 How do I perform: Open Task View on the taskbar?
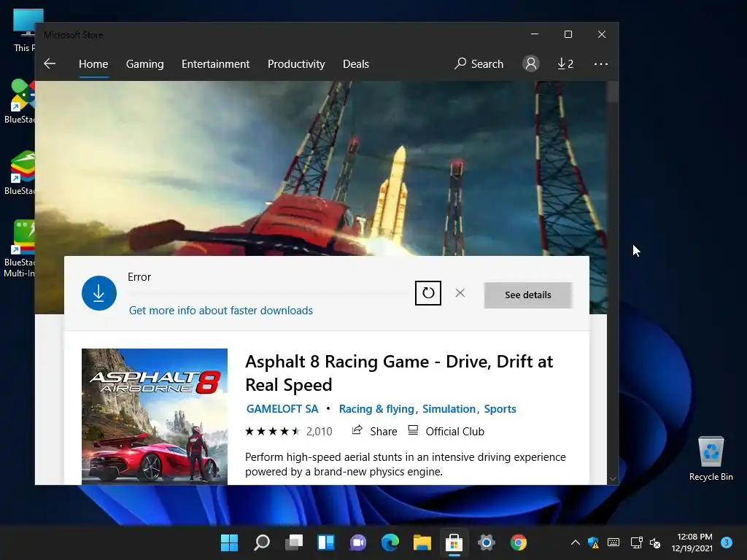tap(294, 542)
